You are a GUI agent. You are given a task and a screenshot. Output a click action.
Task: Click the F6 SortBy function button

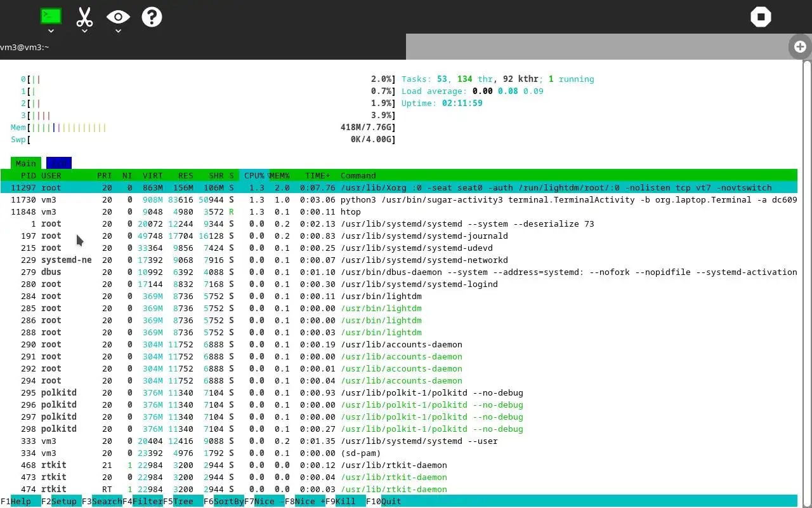coord(224,501)
